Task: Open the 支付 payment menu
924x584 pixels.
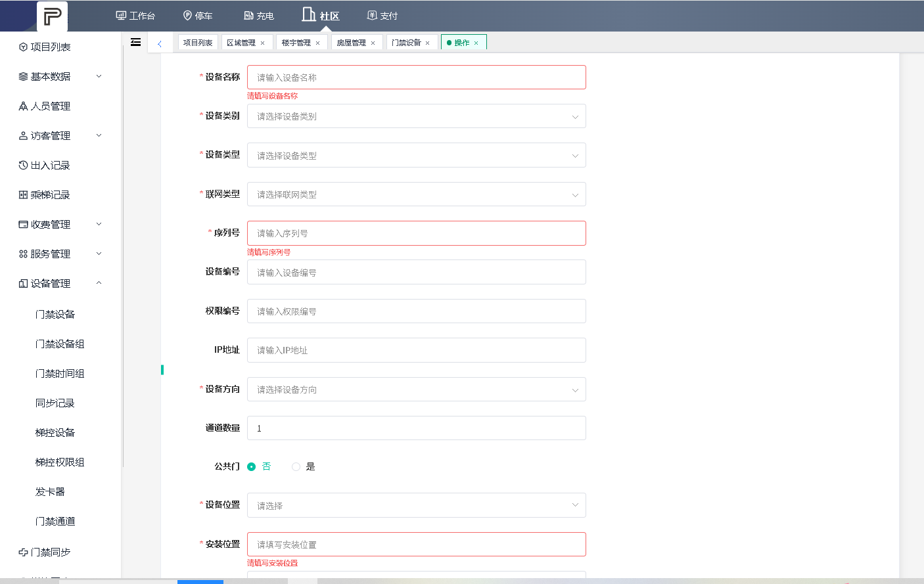Action: [382, 16]
